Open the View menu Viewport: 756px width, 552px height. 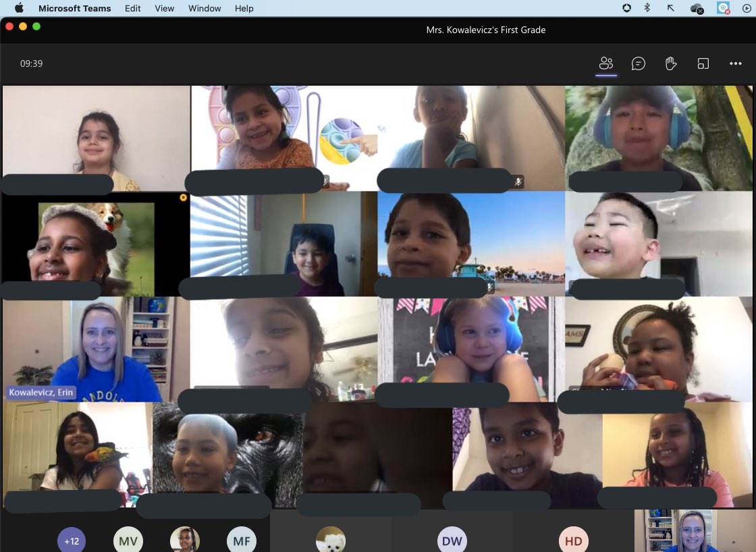pos(165,8)
